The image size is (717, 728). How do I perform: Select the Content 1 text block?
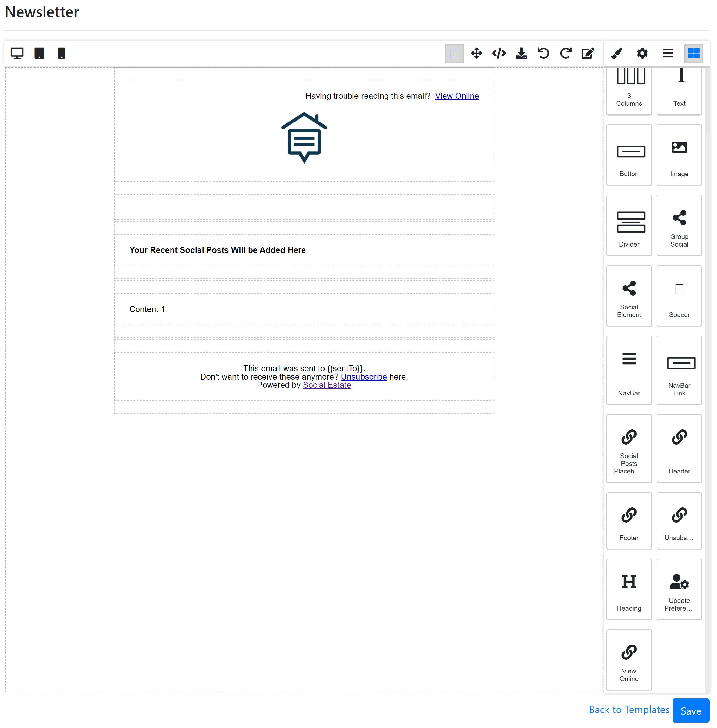147,309
